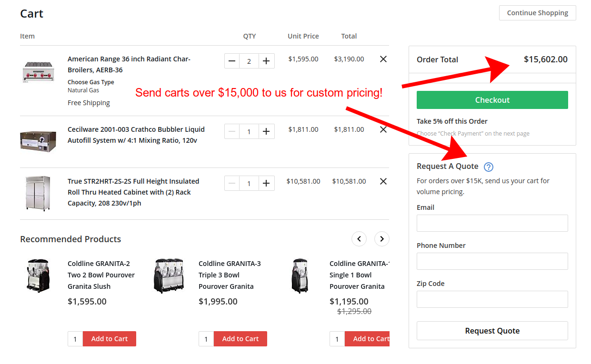Remove True Heated Cabinet from cart
The width and height of the screenshot is (591, 364).
coord(383,181)
